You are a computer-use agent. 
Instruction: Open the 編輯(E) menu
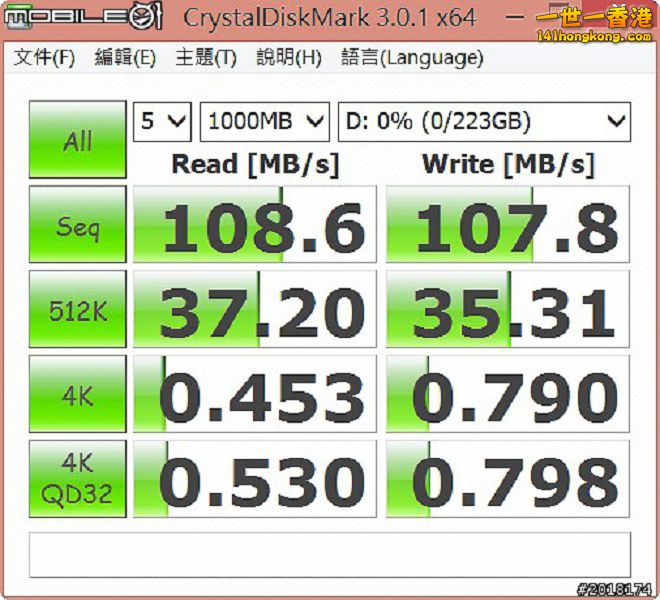[x=125, y=58]
